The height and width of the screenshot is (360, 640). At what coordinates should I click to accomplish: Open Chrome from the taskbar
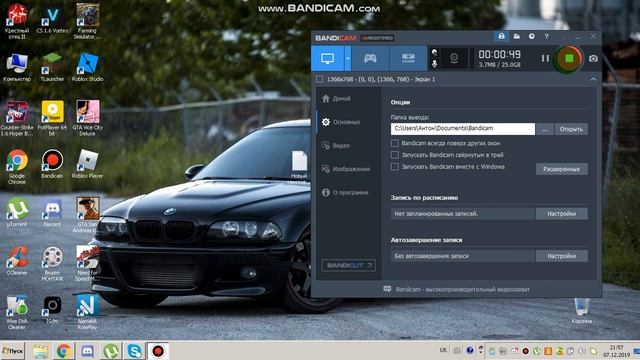click(x=64, y=351)
